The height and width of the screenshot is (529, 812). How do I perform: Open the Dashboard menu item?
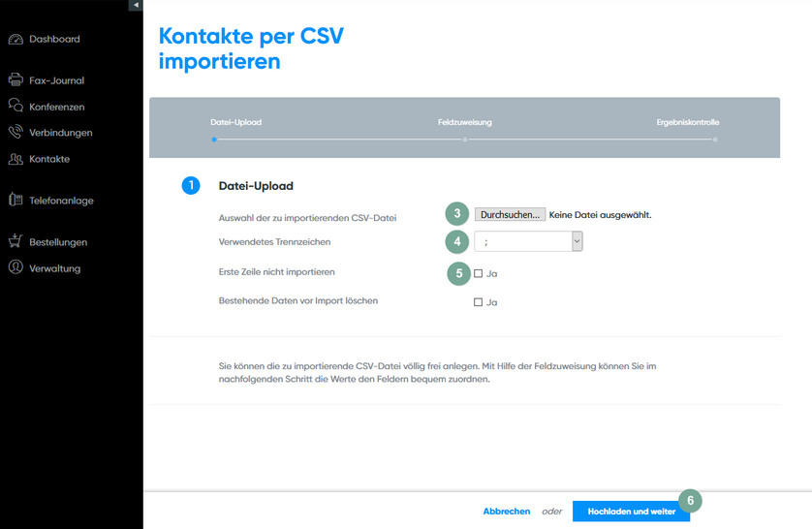[x=54, y=40]
